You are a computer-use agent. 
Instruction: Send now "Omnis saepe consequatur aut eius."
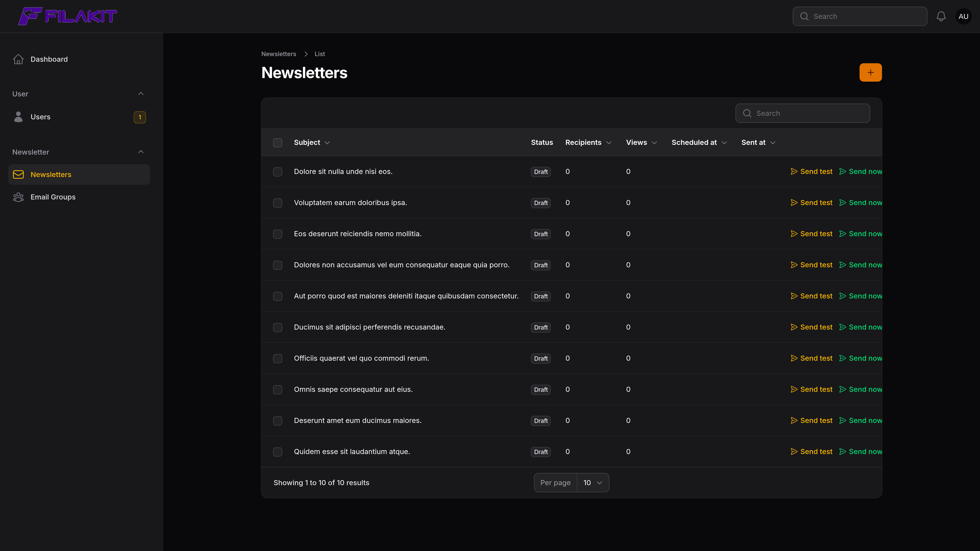click(861, 389)
